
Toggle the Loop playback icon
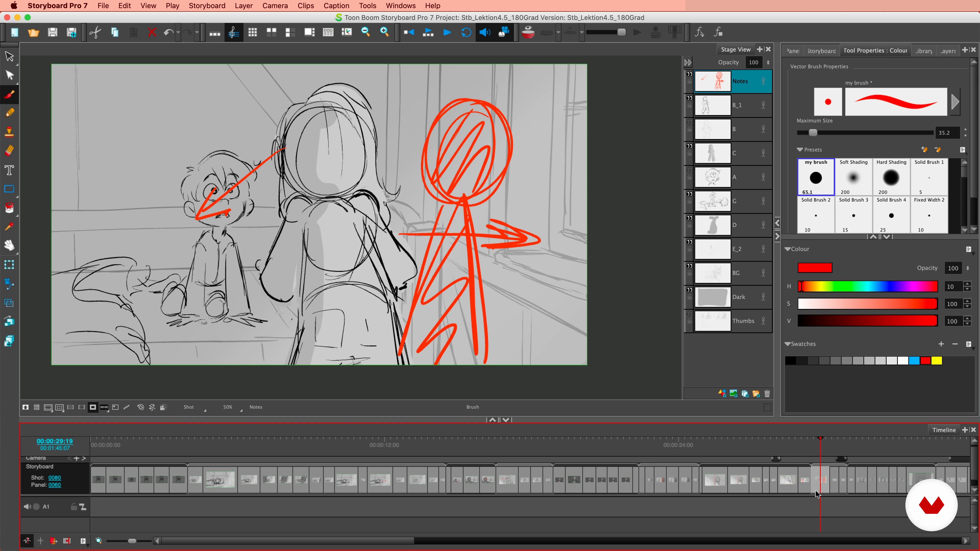click(466, 32)
